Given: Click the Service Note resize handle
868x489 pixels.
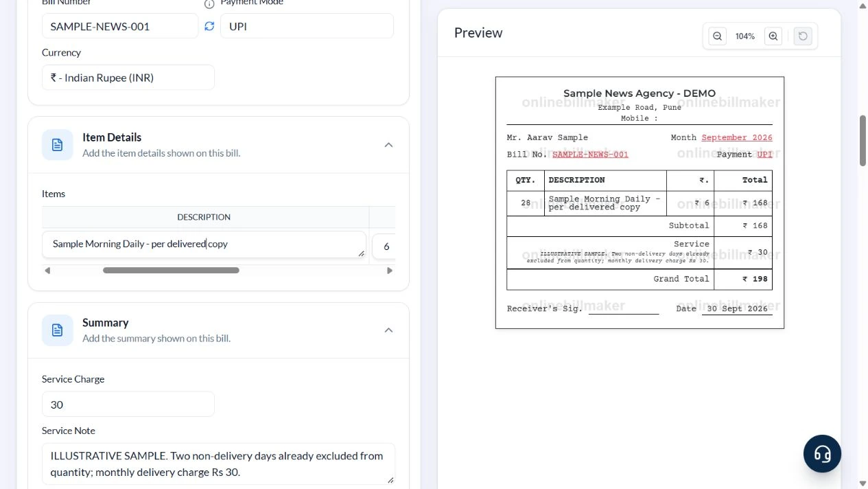Looking at the screenshot, I should tap(391, 480).
